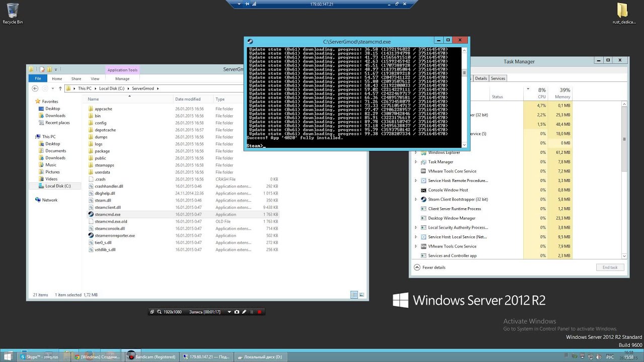Click the Bandicam magnifier search icon

[x=159, y=312]
